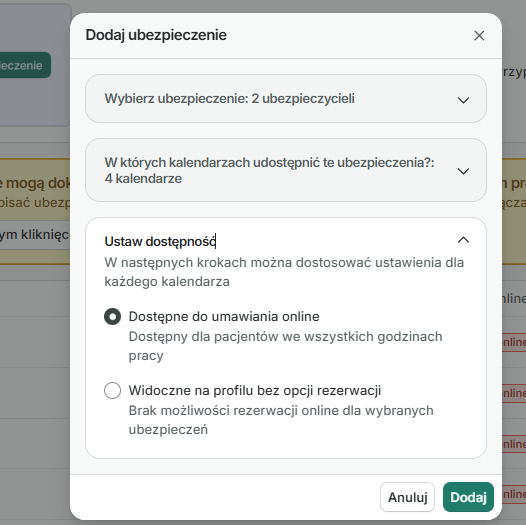This screenshot has height=525, width=526.
Task: Click 'W następnych krokach można dostosować' hint text
Action: click(x=284, y=272)
